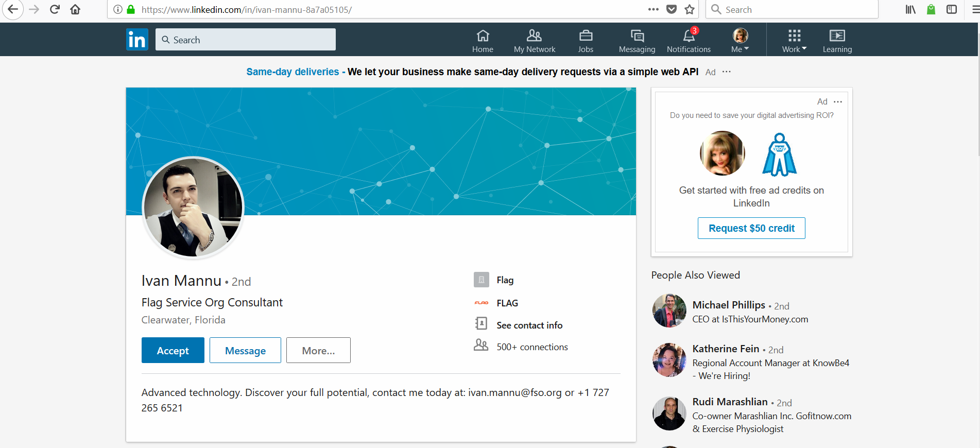This screenshot has width=980, height=448.
Task: Click the Flag company entry
Action: (x=505, y=280)
